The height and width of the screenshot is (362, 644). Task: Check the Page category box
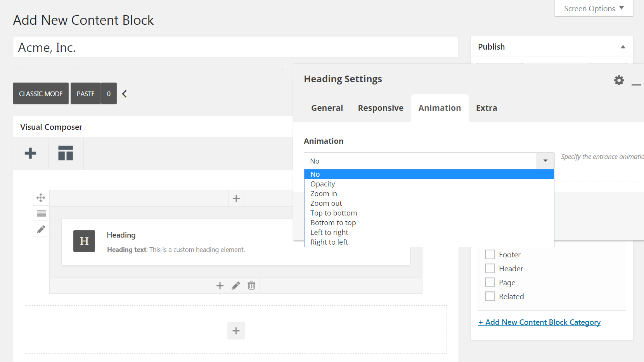click(490, 282)
